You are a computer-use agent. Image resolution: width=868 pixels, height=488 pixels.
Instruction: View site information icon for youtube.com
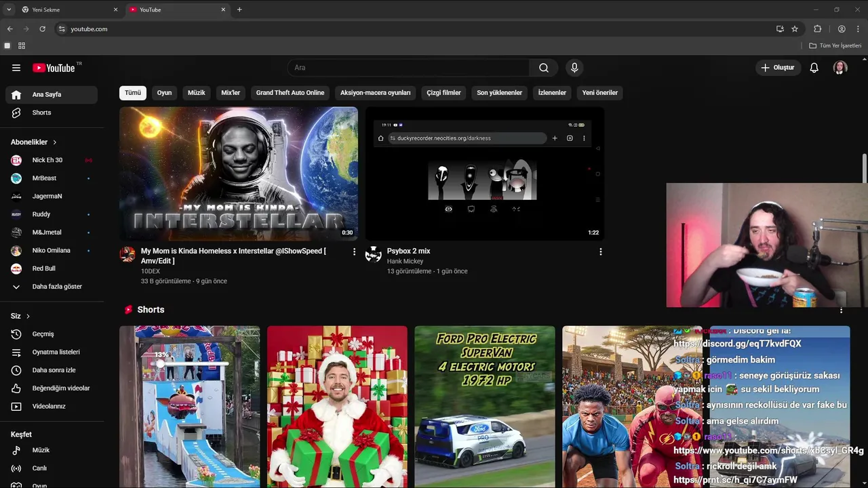62,29
